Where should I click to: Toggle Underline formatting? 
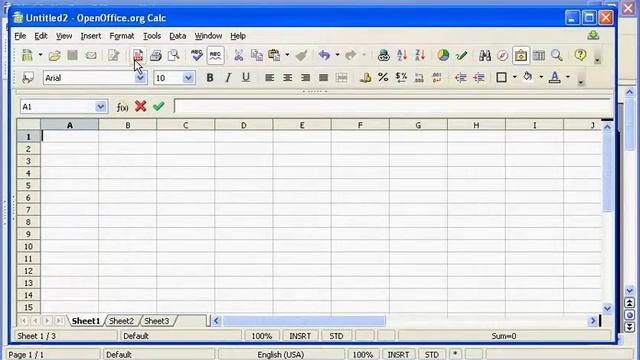click(246, 78)
